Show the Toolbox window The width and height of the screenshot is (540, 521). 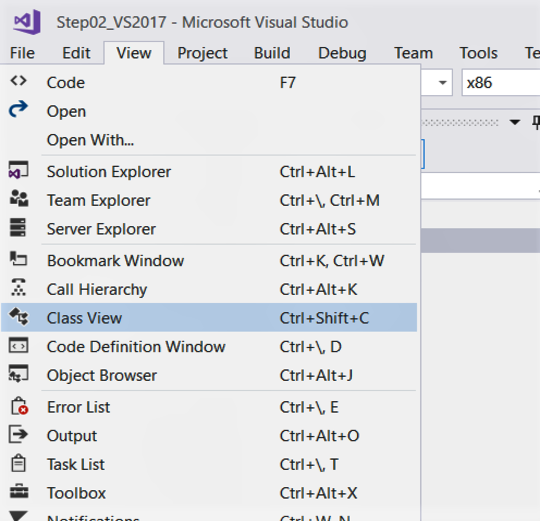tap(209, 493)
